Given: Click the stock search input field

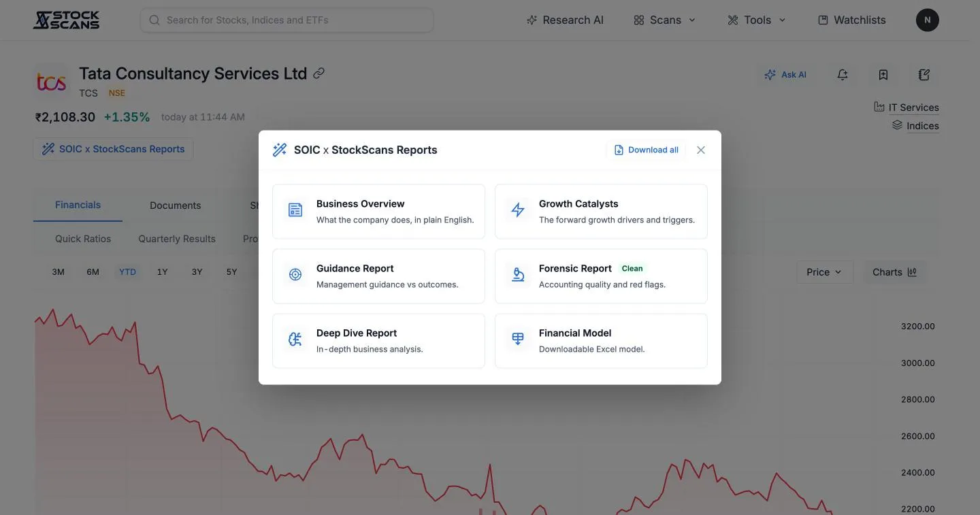Looking at the screenshot, I should pos(287,20).
